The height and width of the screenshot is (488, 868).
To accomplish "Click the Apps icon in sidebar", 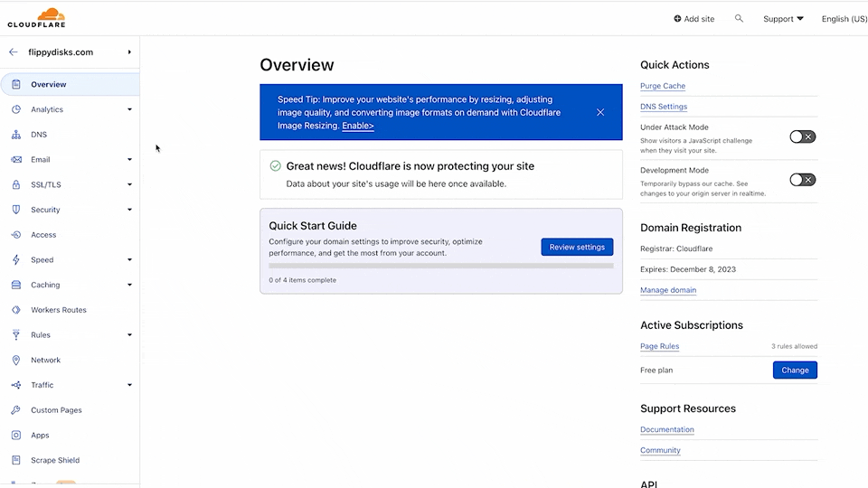I will pos(16,435).
